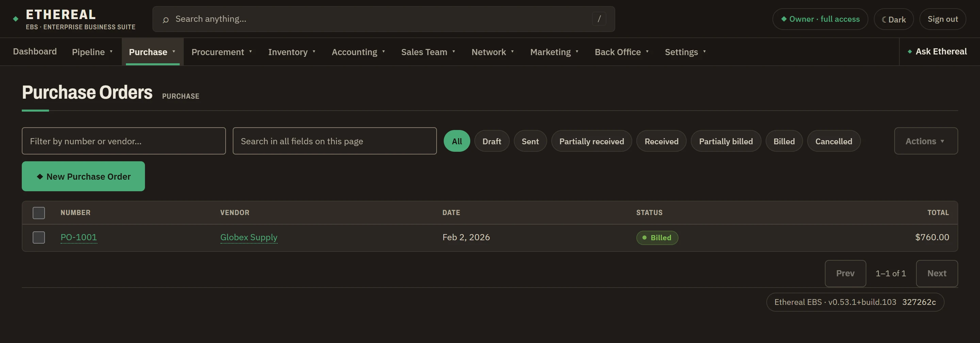Show All purchase orders filter
Screen dimensions: 980x343
click(x=457, y=141)
